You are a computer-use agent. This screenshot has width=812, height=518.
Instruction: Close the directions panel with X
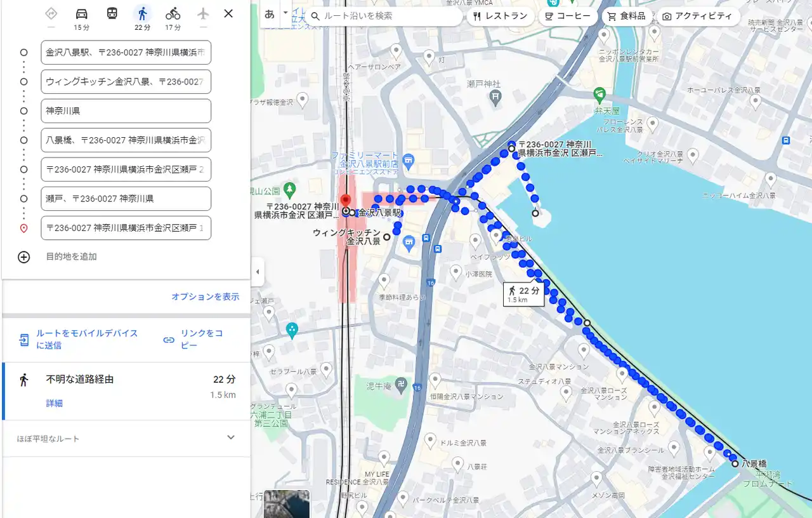(228, 13)
